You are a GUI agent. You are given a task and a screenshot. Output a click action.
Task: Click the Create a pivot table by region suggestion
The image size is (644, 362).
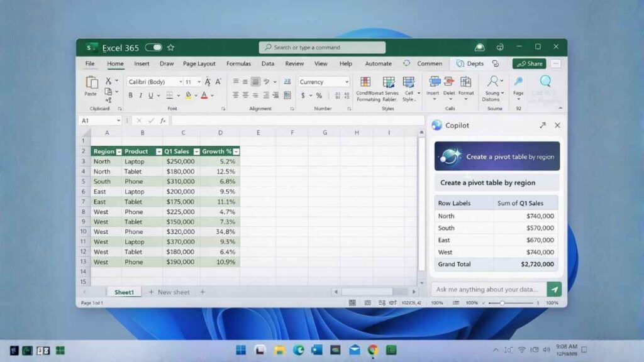(x=497, y=182)
